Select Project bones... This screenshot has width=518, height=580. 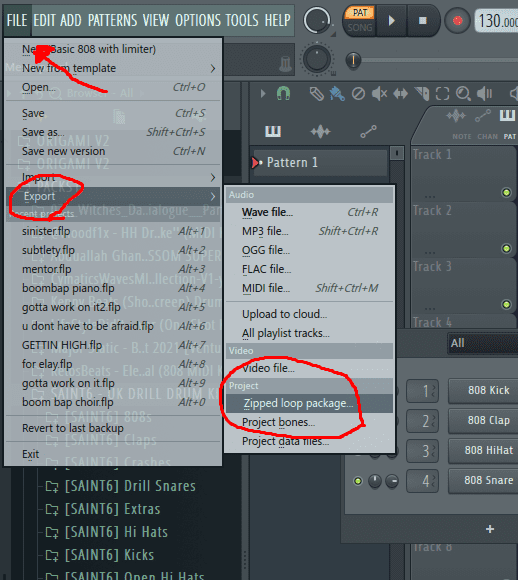pos(310,422)
